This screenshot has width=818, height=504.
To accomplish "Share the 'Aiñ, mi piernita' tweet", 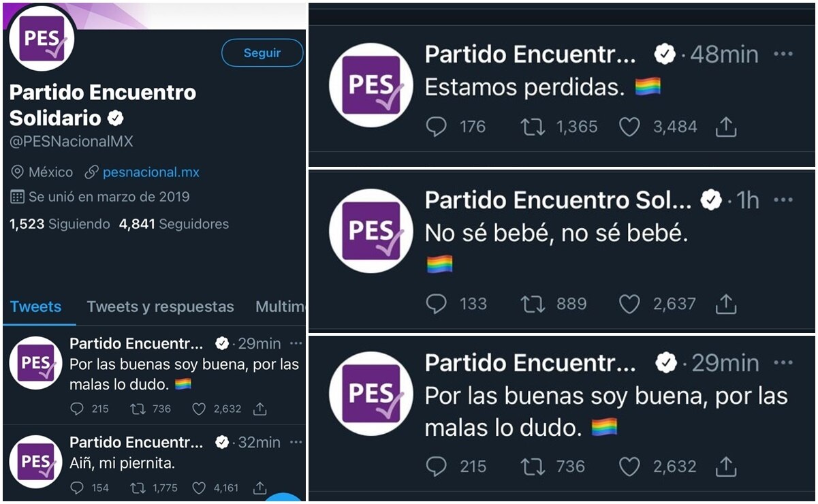I will (x=260, y=488).
